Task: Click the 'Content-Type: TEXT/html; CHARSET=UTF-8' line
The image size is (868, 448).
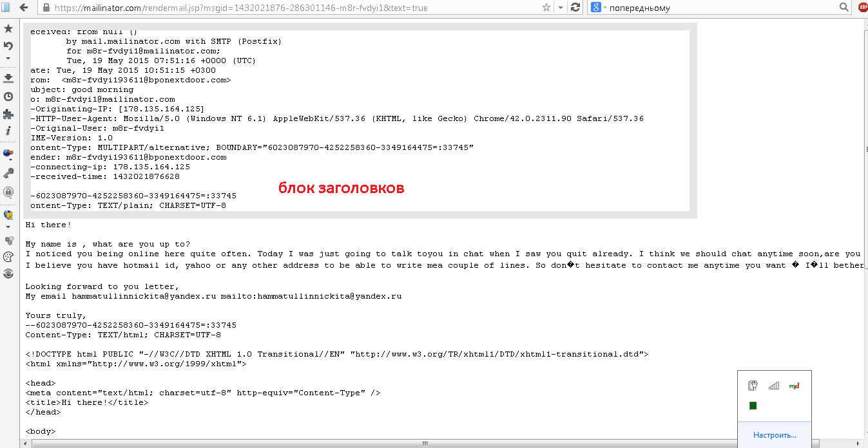Action: [123, 335]
